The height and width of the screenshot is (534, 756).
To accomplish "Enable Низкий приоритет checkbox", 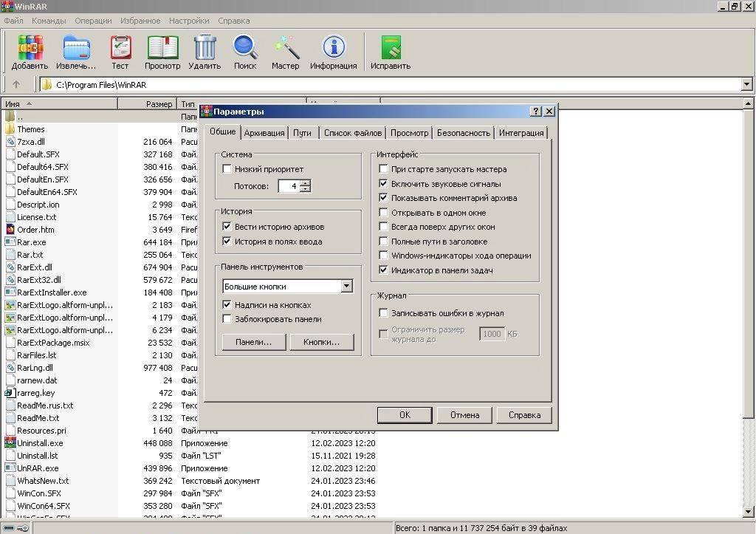I will click(227, 169).
